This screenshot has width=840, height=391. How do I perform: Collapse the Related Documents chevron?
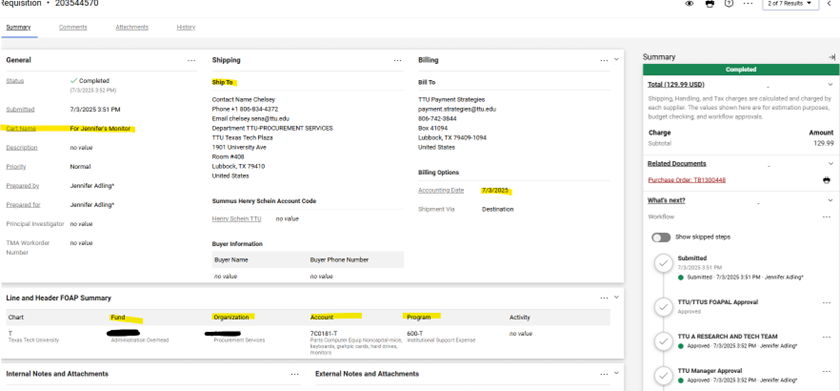click(x=830, y=163)
